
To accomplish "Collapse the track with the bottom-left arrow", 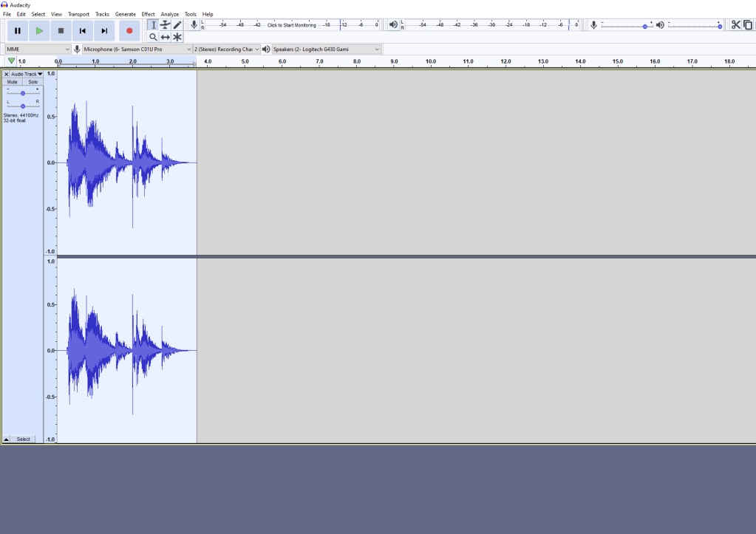I will point(7,439).
